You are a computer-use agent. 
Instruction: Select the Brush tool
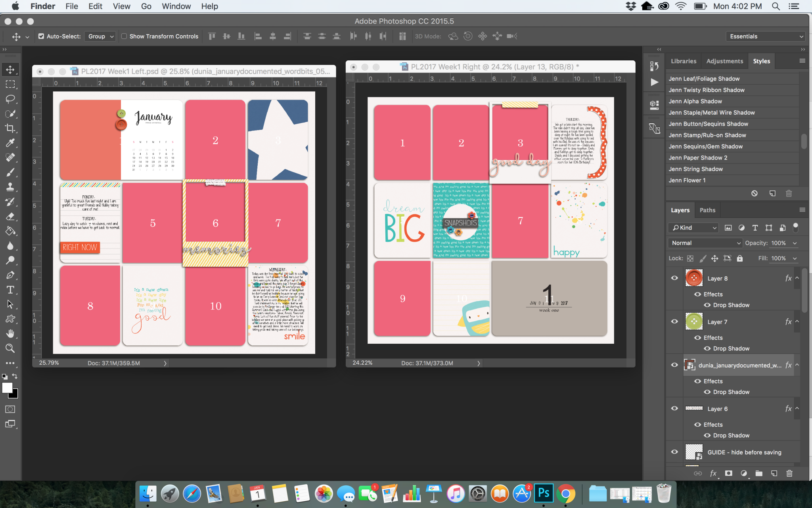pos(10,172)
